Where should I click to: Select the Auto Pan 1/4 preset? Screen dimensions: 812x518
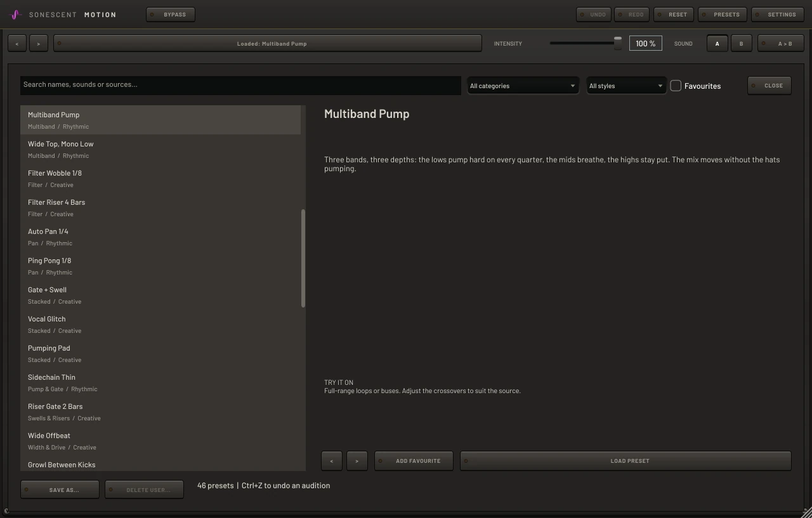[160, 236]
